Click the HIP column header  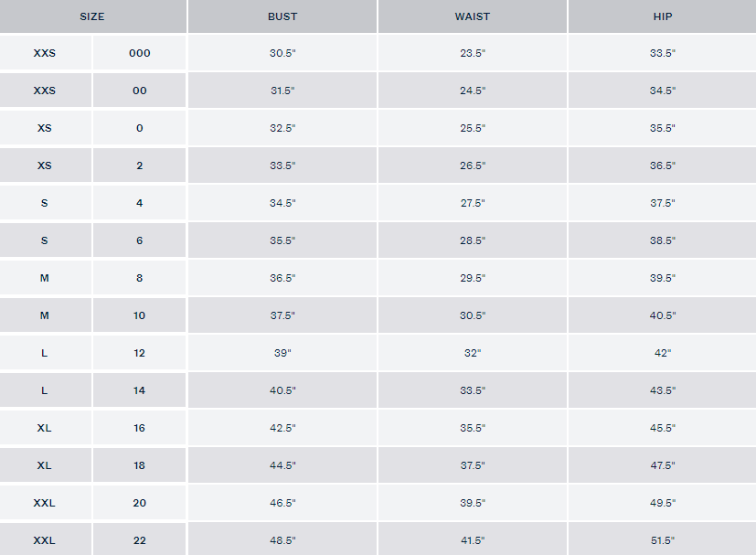coord(662,16)
